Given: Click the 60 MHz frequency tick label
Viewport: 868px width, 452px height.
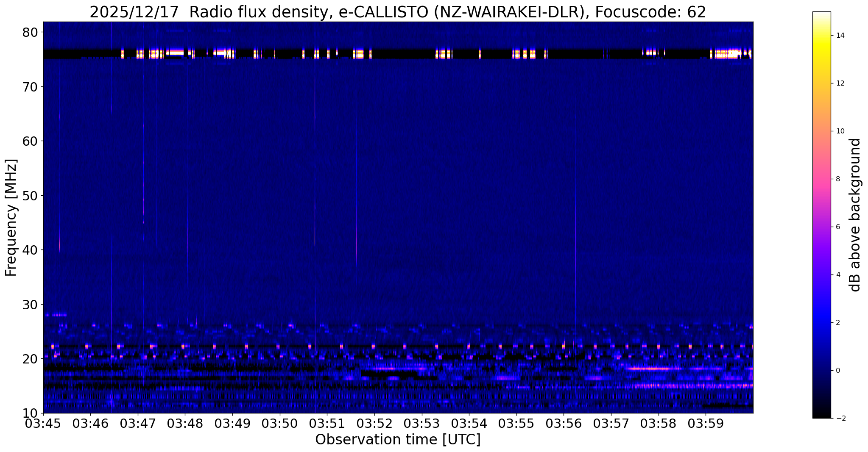Looking at the screenshot, I should point(30,141).
